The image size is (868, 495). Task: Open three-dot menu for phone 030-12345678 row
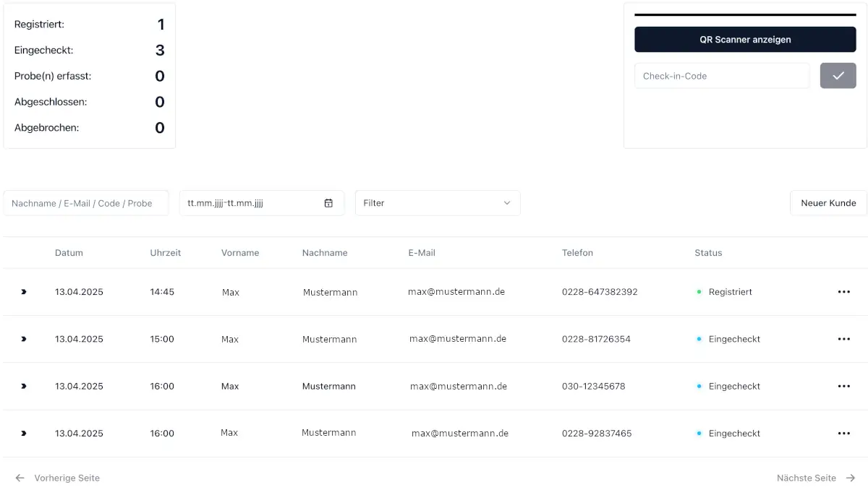pyautogui.click(x=843, y=387)
